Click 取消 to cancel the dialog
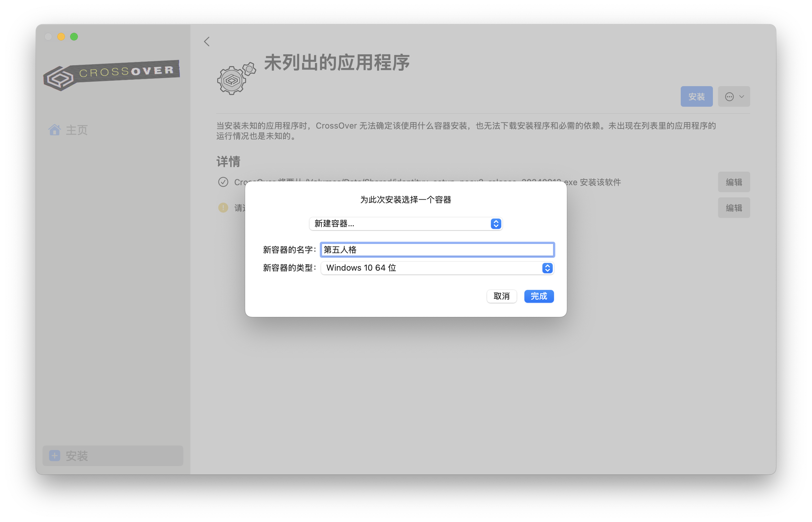The image size is (812, 522). [x=502, y=296]
